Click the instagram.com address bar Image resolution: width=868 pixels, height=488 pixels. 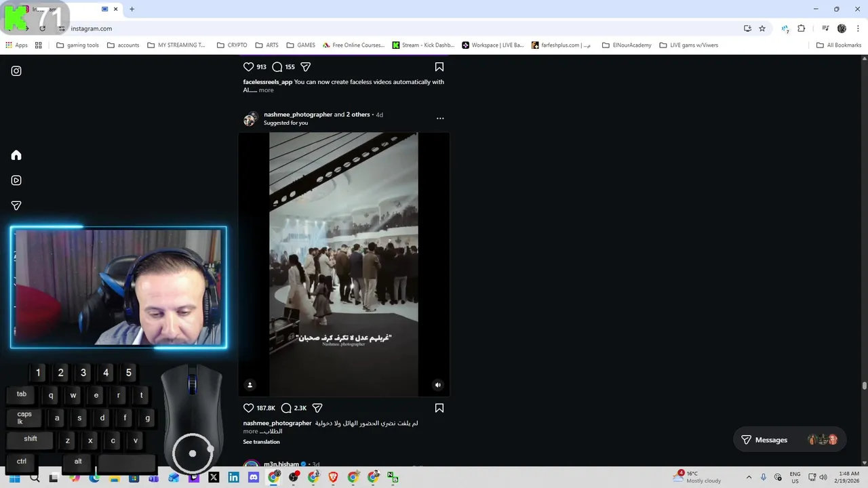pos(400,28)
